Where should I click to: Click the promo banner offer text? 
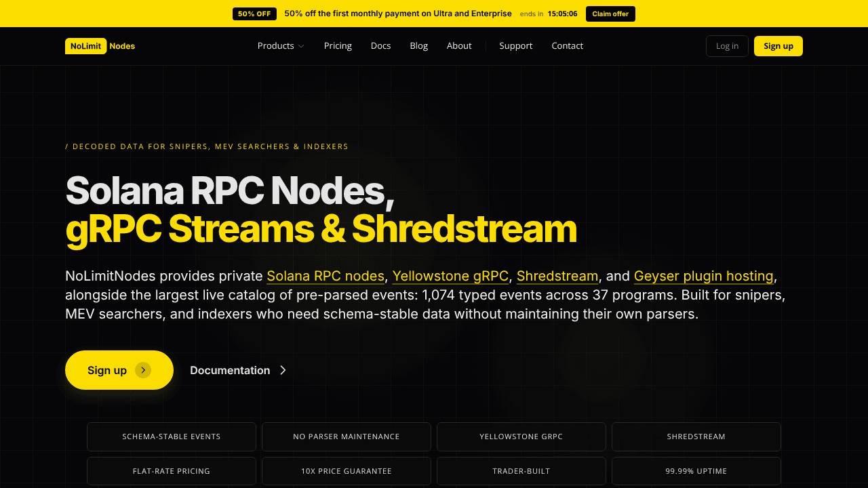click(x=398, y=14)
